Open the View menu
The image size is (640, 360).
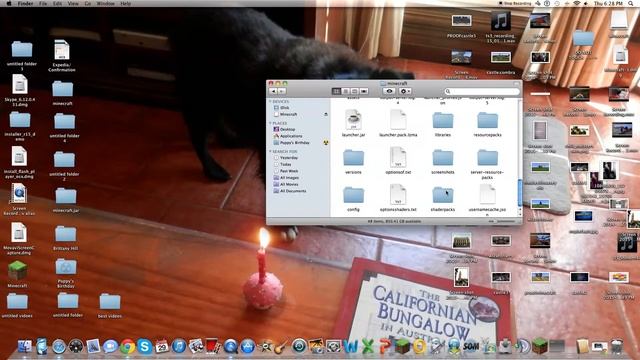click(x=73, y=3)
